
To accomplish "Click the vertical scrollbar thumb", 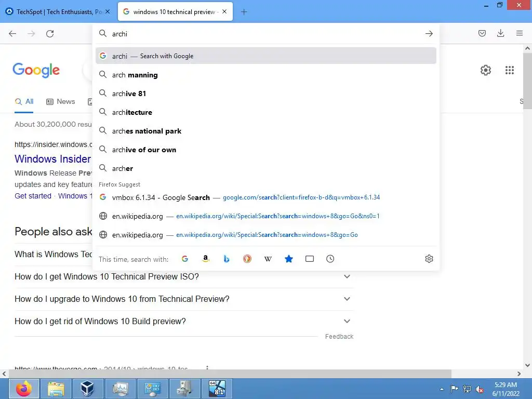I will [527, 81].
